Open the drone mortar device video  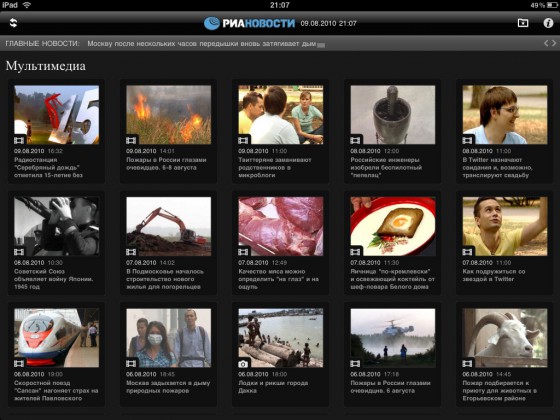click(393, 115)
